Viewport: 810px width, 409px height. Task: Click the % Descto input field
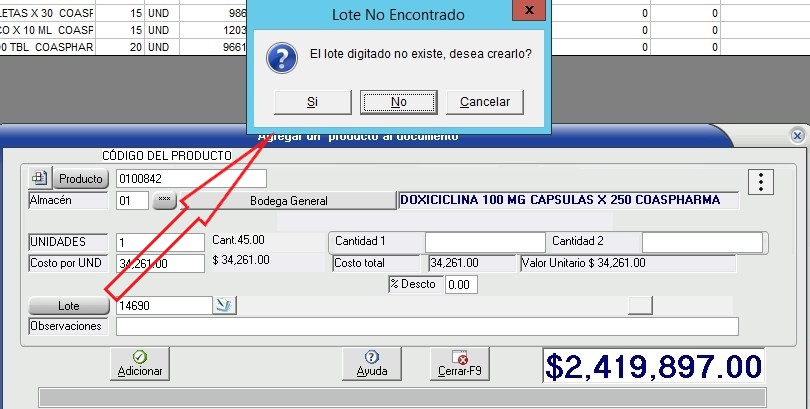[461, 285]
